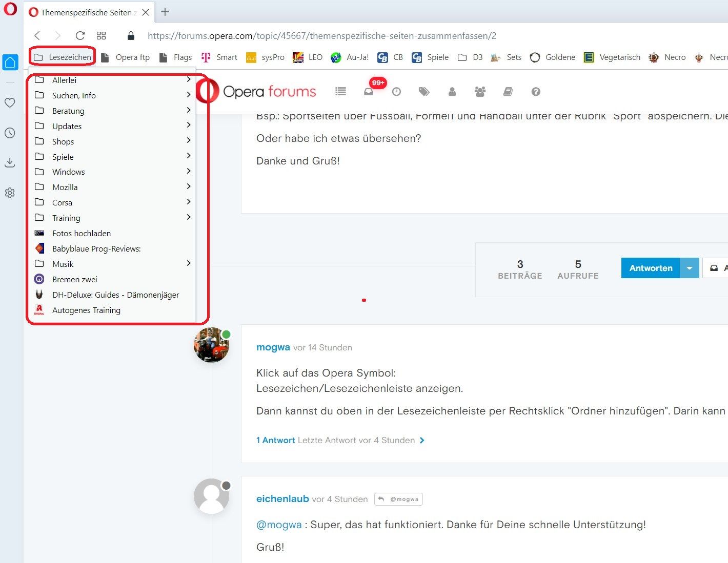Open the forum book icon
The image size is (728, 563).
[x=508, y=92]
